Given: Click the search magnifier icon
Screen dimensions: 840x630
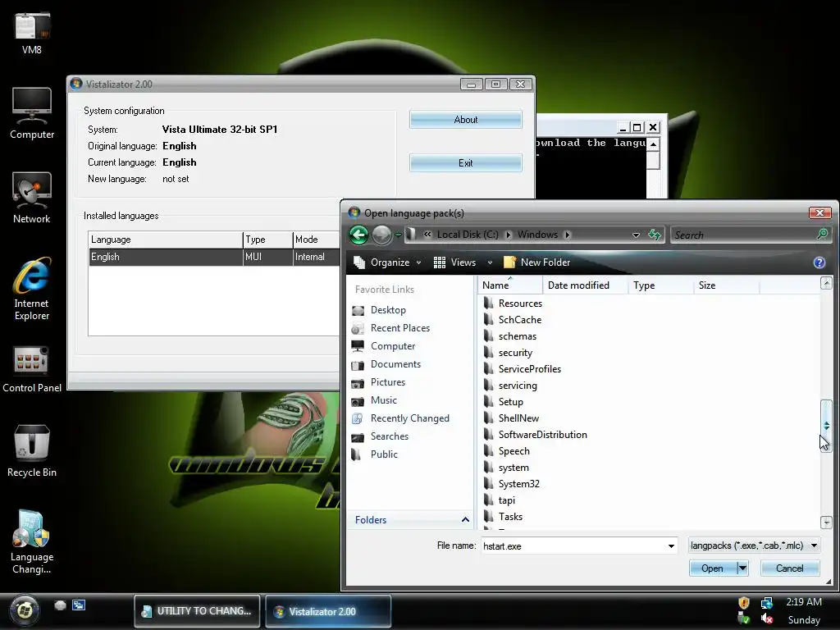Looking at the screenshot, I should pyautogui.click(x=822, y=235).
